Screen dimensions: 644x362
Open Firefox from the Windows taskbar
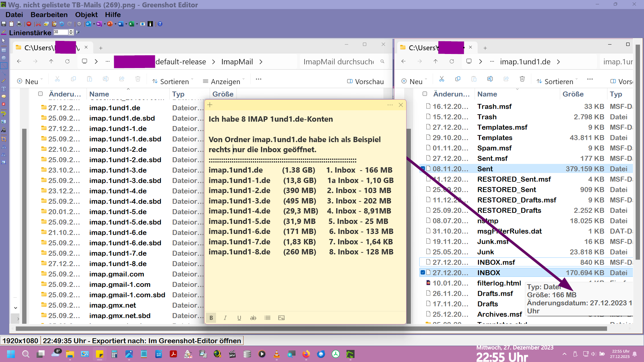coord(306,354)
